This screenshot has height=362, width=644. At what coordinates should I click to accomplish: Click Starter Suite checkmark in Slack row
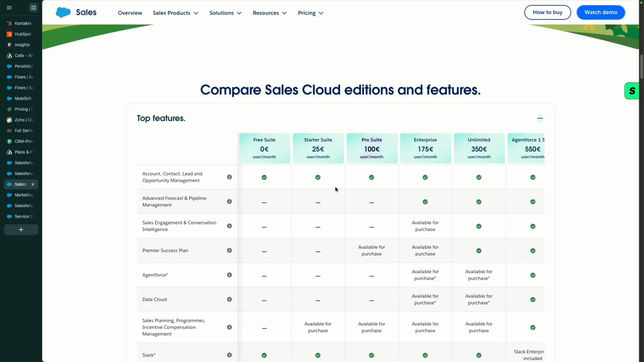click(318, 356)
